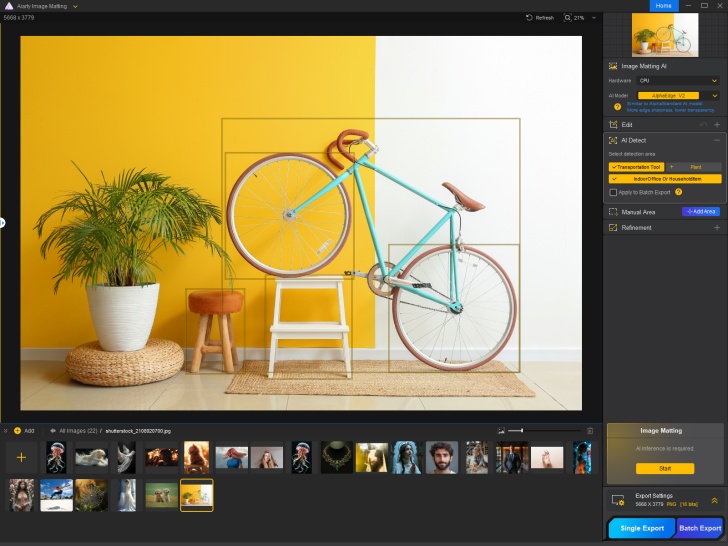Click the undo arrow in Edit section
Viewport: 728px width, 546px height.
click(703, 125)
